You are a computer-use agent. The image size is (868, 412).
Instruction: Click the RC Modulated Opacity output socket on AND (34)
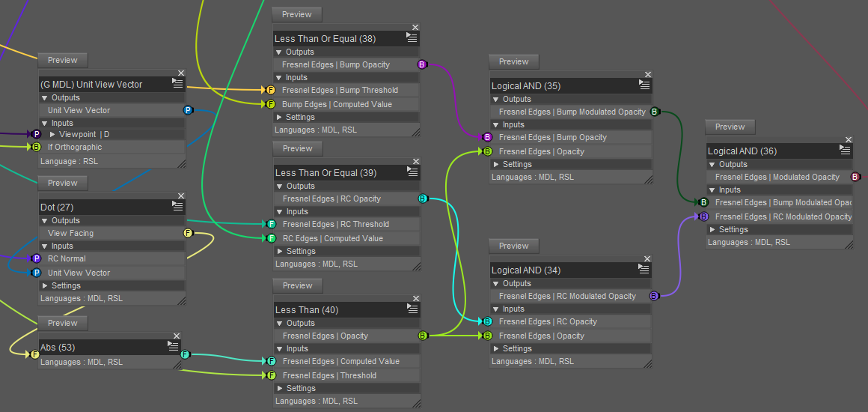(654, 296)
